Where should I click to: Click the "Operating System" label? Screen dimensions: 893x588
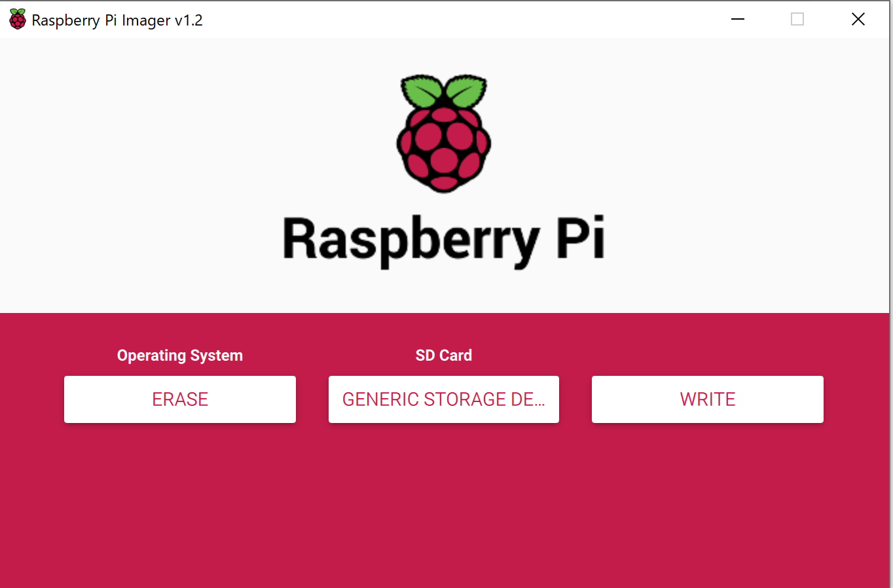click(180, 356)
